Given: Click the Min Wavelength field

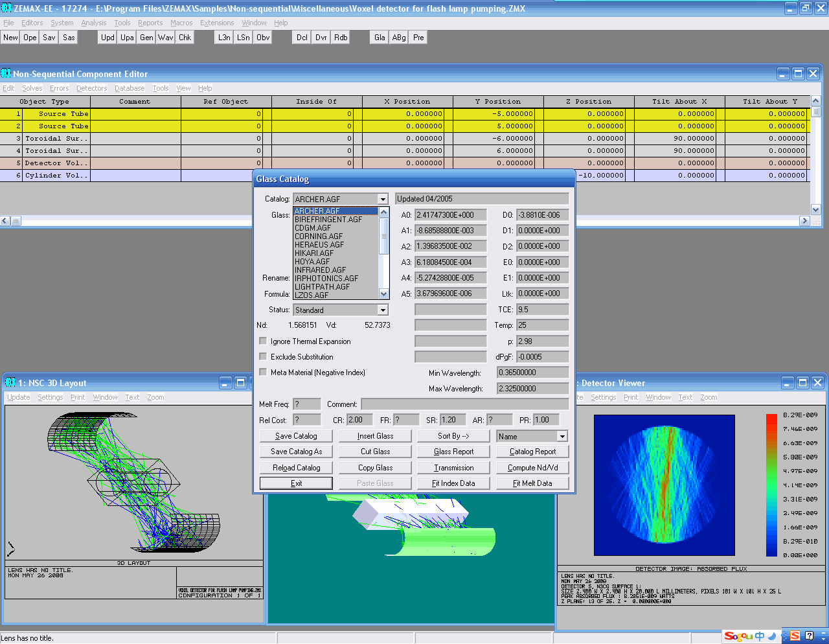Looking at the screenshot, I should pos(532,372).
